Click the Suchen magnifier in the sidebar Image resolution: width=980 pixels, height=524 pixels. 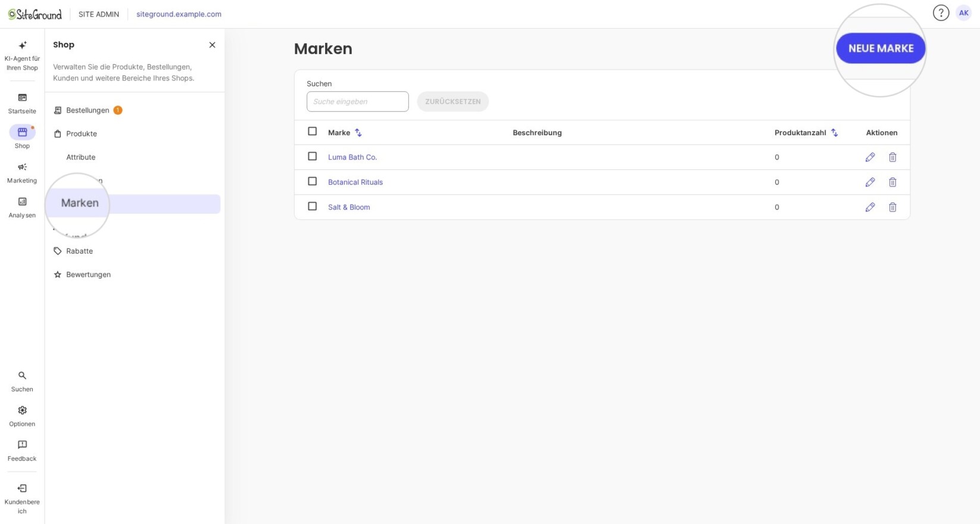point(22,376)
